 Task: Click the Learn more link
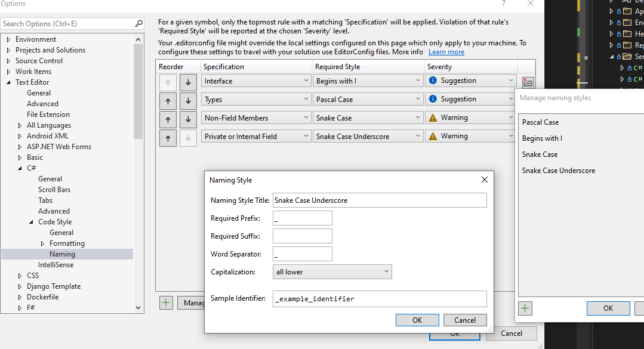point(446,52)
